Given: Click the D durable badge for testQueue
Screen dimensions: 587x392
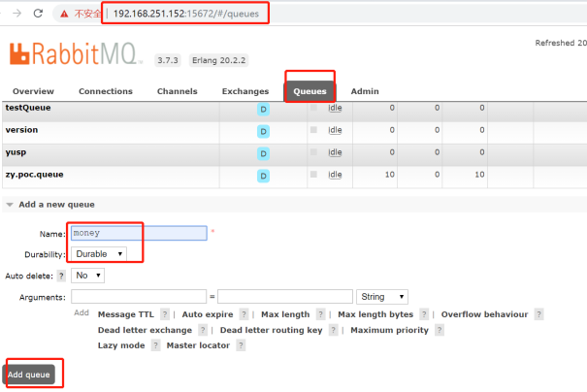Looking at the screenshot, I should [x=263, y=108].
